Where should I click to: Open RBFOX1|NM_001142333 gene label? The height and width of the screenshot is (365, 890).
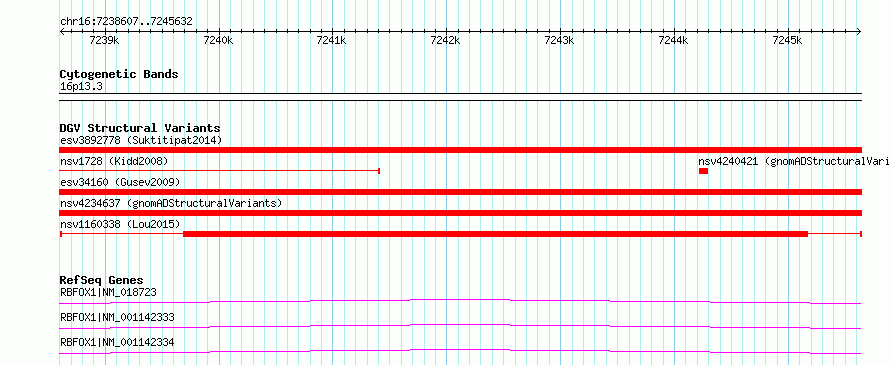pos(117,317)
